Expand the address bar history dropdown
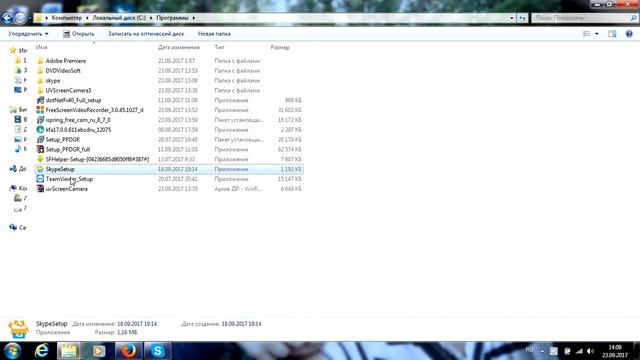This screenshot has width=640, height=360. [x=511, y=18]
